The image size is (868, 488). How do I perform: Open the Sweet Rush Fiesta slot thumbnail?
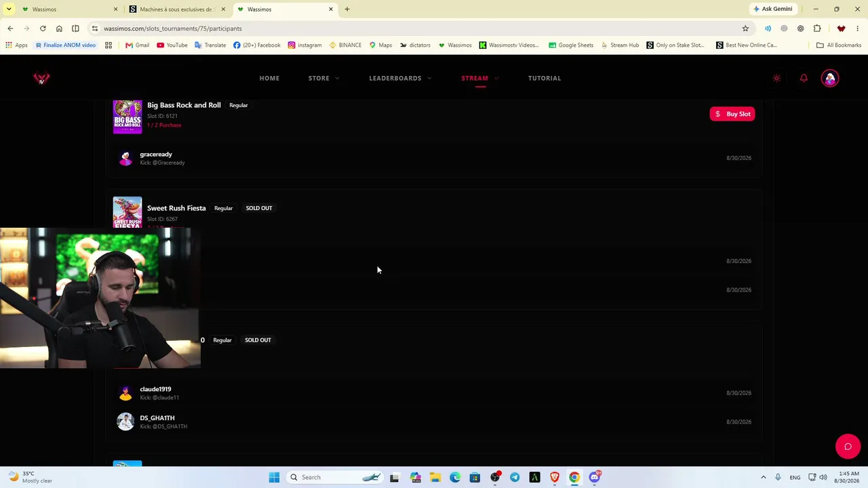[127, 212]
